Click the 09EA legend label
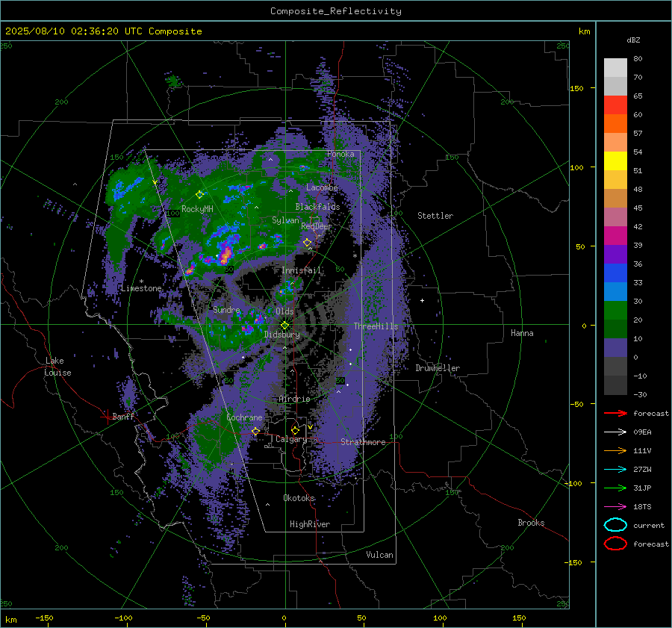This screenshot has height=628, width=672. pyautogui.click(x=642, y=432)
